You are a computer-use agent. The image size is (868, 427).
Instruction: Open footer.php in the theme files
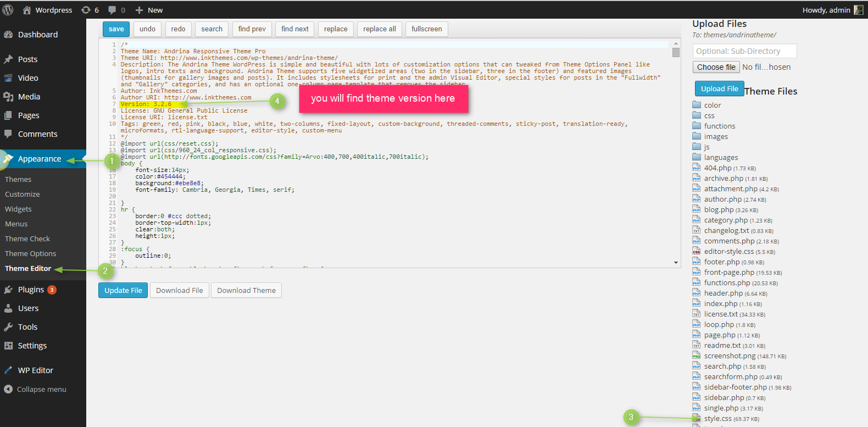point(722,262)
